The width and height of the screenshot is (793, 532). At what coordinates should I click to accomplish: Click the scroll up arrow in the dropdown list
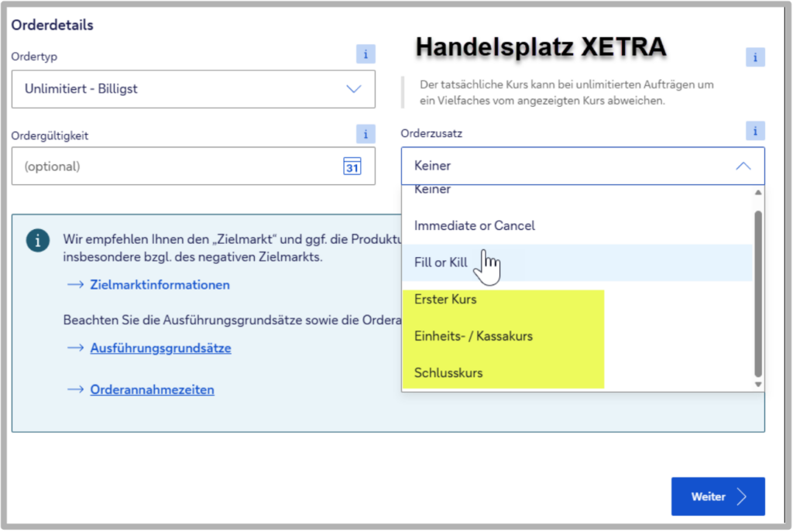point(758,193)
